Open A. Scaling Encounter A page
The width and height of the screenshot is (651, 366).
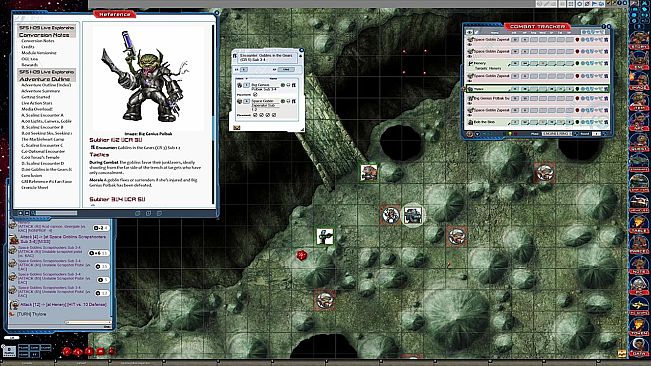42,115
